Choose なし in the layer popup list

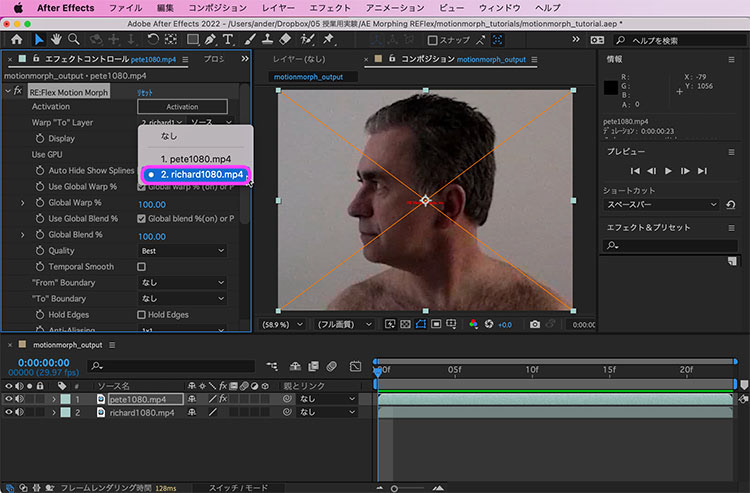tap(196, 136)
